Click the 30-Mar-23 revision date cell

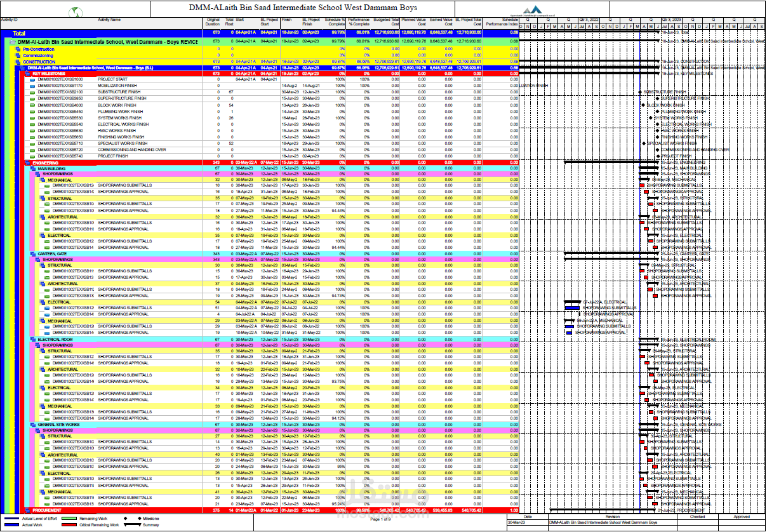[517, 522]
